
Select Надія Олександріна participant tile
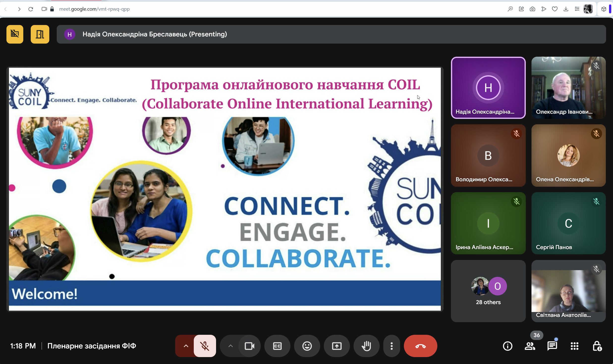pyautogui.click(x=488, y=88)
